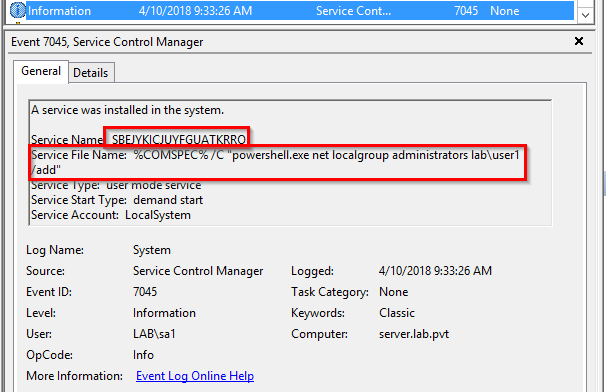Click the Information icon in the selected event row
Screen dimensions: 606x392
coord(17,10)
